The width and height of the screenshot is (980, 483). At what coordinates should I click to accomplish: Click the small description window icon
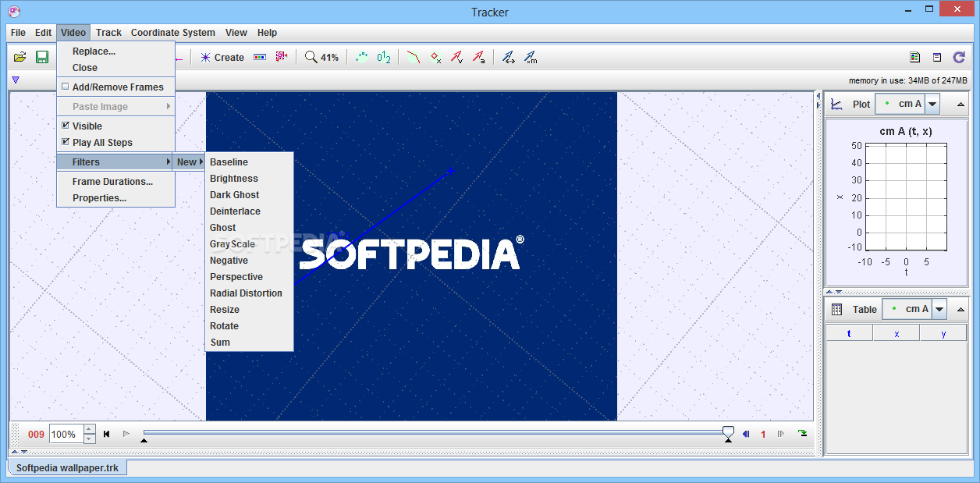[937, 57]
